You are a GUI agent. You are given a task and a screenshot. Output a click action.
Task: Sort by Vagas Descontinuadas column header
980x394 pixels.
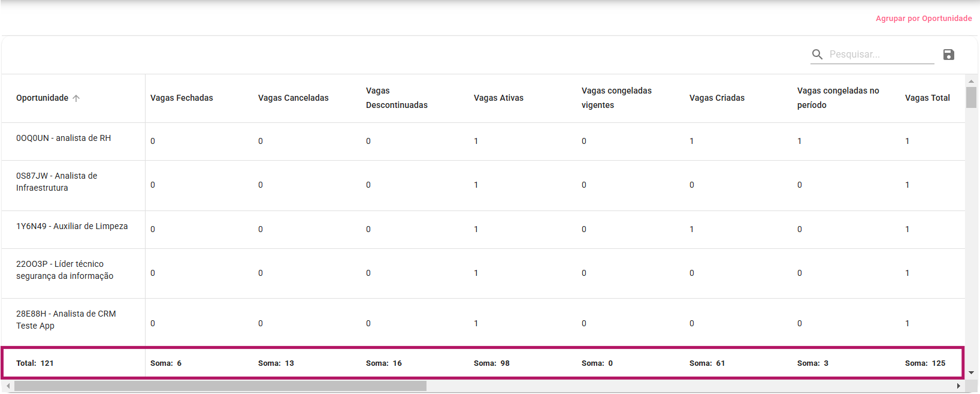coord(397,98)
